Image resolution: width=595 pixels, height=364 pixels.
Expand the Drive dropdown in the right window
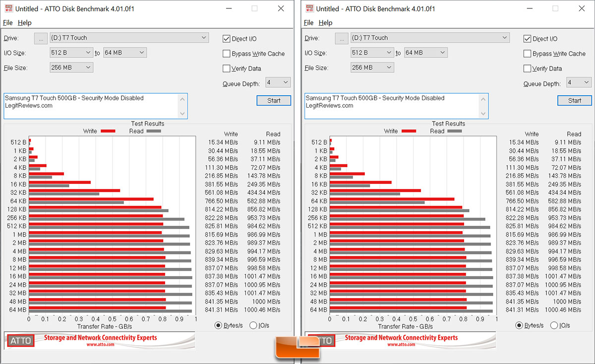click(x=430, y=38)
